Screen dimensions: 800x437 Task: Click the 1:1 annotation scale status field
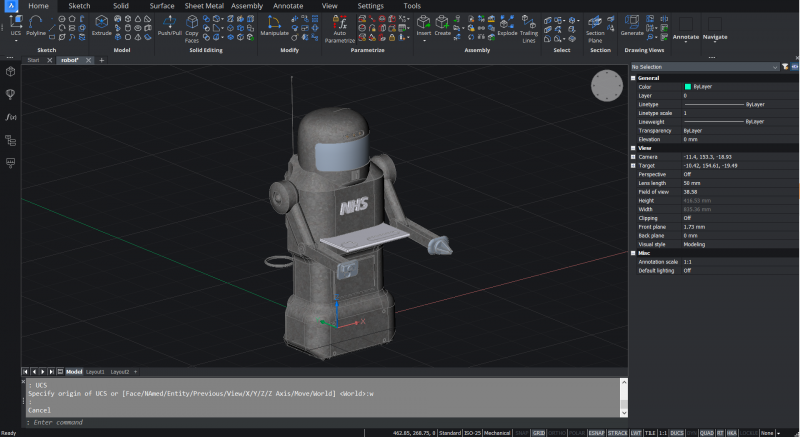point(663,433)
